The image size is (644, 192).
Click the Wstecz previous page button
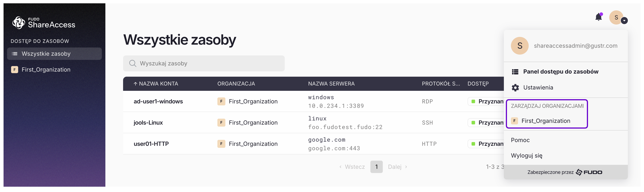point(352,167)
